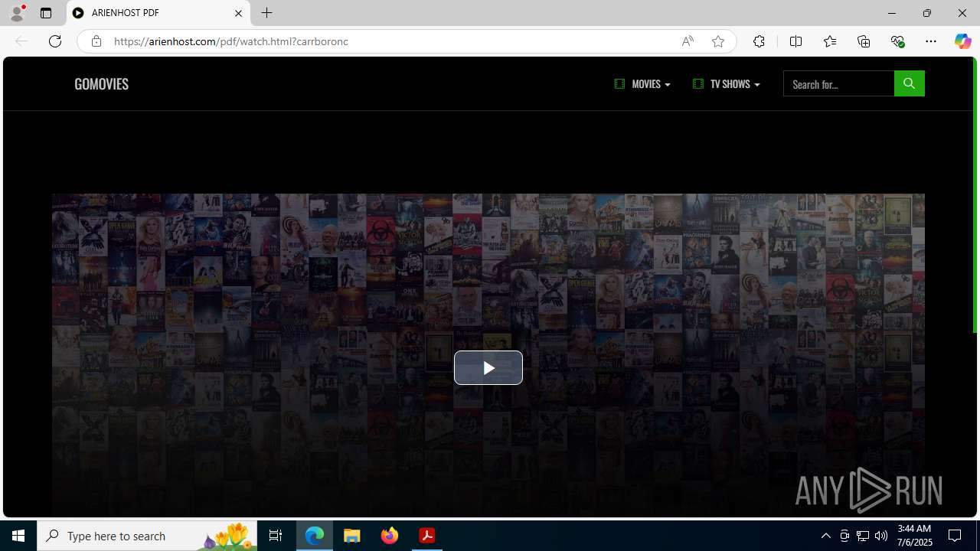Open Browser essentials heart icon
The image size is (980, 551).
pos(897,41)
